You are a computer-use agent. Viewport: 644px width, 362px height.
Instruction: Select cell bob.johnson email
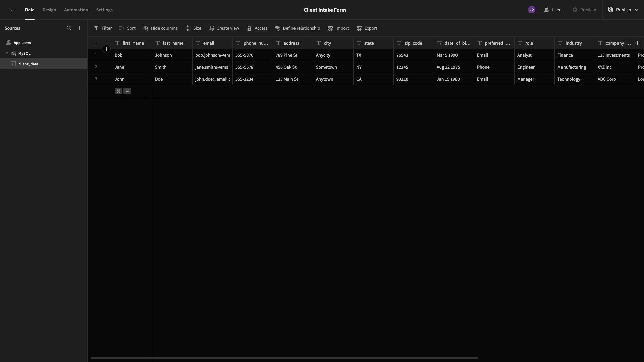click(x=212, y=55)
